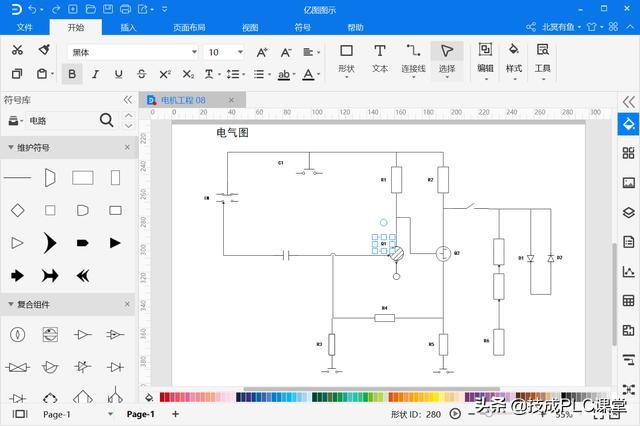Open the 页面布局 ribbon tab
The height and width of the screenshot is (426, 640).
click(189, 28)
